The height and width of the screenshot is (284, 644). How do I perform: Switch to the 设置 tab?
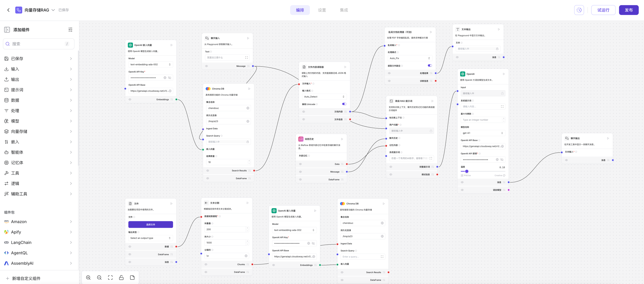point(322,10)
